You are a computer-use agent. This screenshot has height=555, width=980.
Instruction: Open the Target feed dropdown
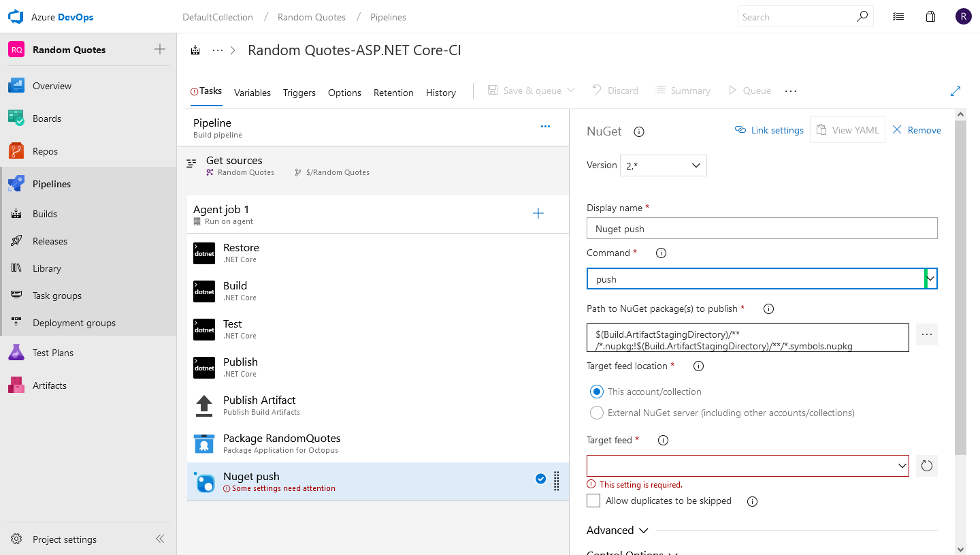(x=747, y=466)
